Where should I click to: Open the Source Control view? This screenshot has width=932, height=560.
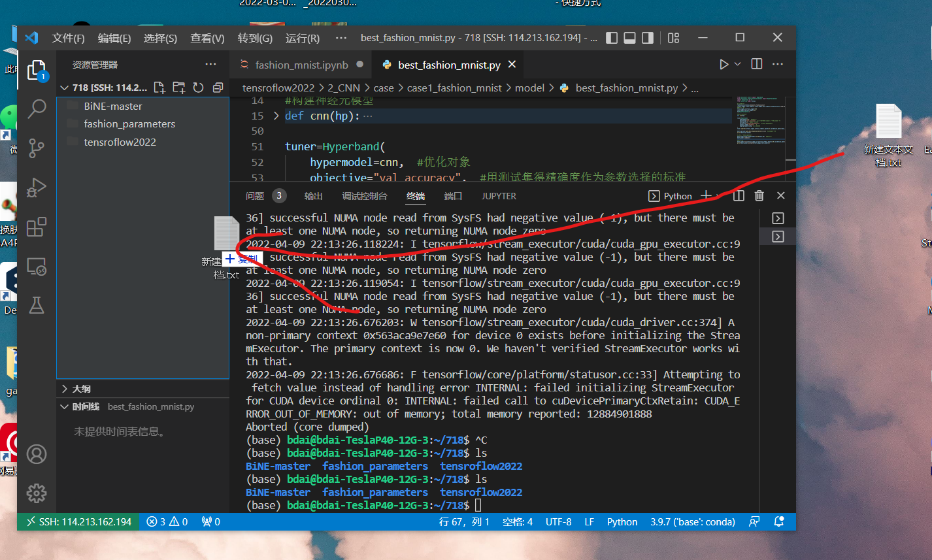click(37, 148)
